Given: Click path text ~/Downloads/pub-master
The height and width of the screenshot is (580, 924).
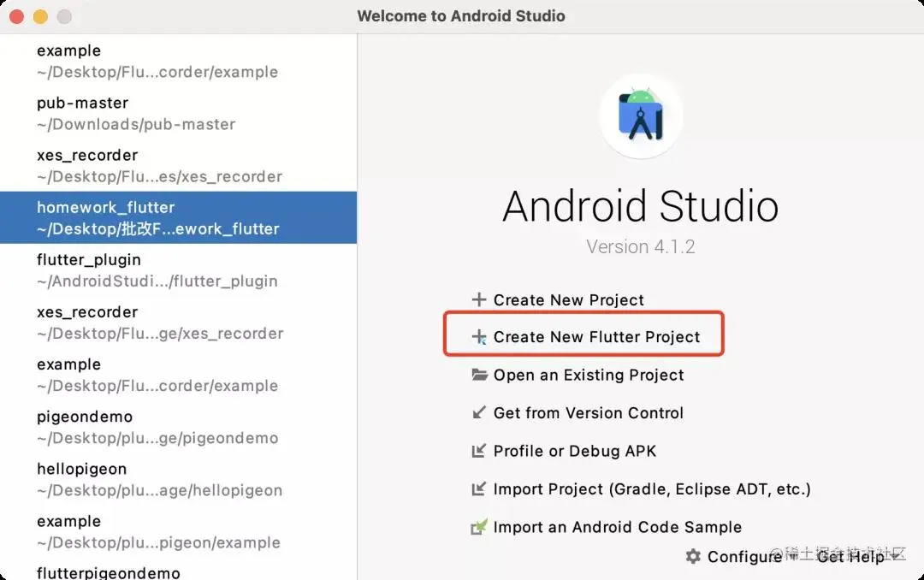Looking at the screenshot, I should (136, 124).
